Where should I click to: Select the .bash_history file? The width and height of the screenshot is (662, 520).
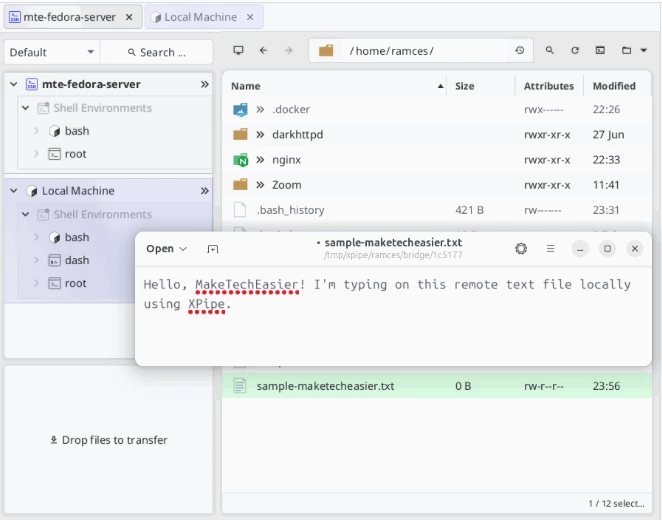(x=290, y=210)
